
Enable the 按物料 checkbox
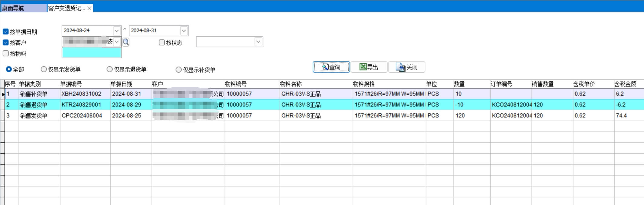(6, 54)
